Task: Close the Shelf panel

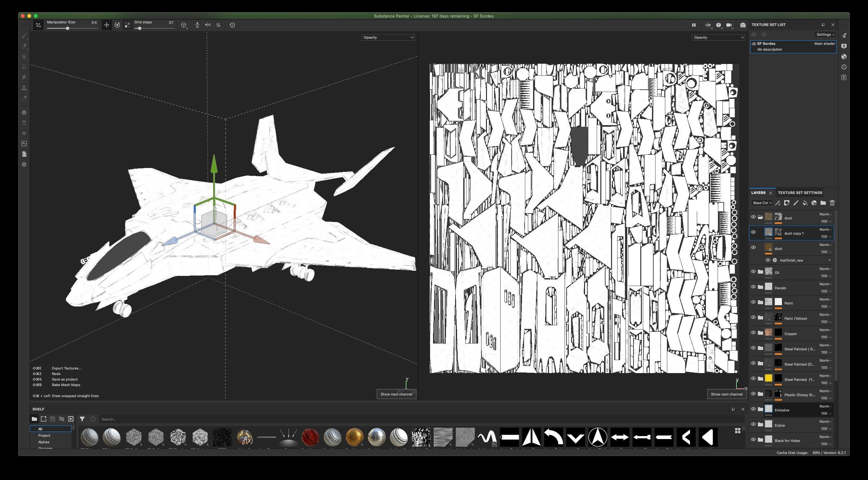Action: pyautogui.click(x=743, y=409)
